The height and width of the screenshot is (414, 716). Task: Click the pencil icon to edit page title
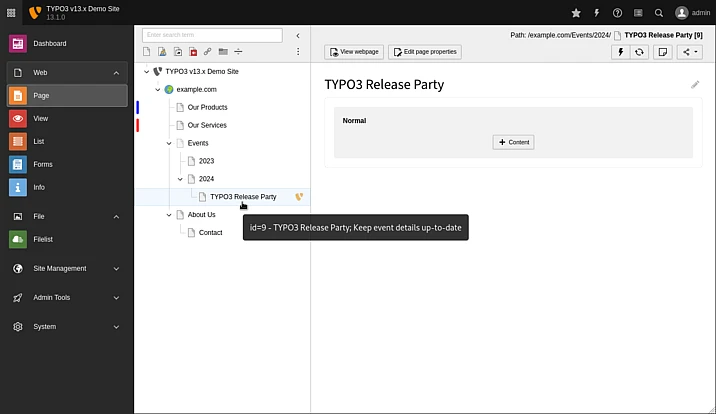pyautogui.click(x=695, y=85)
